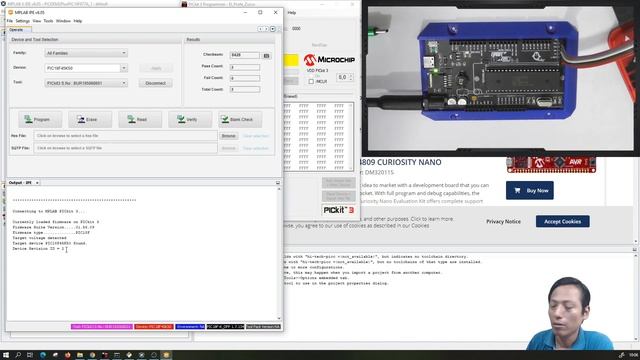Open the View menu
The height and width of the screenshot is (360, 640).
[37, 21]
